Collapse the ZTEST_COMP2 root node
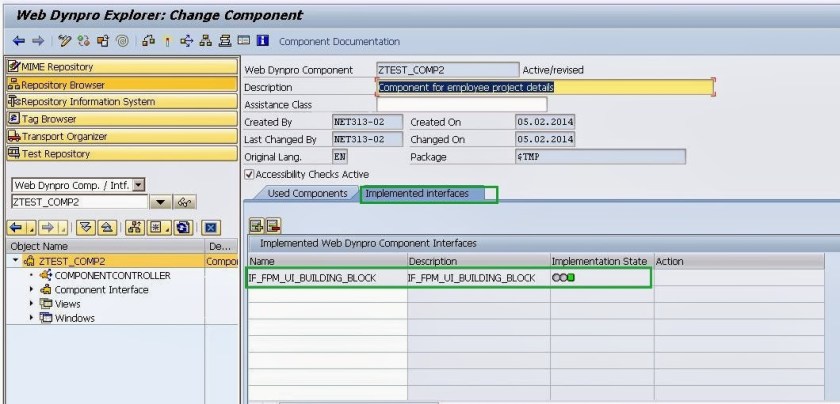840x404 pixels. [16, 261]
